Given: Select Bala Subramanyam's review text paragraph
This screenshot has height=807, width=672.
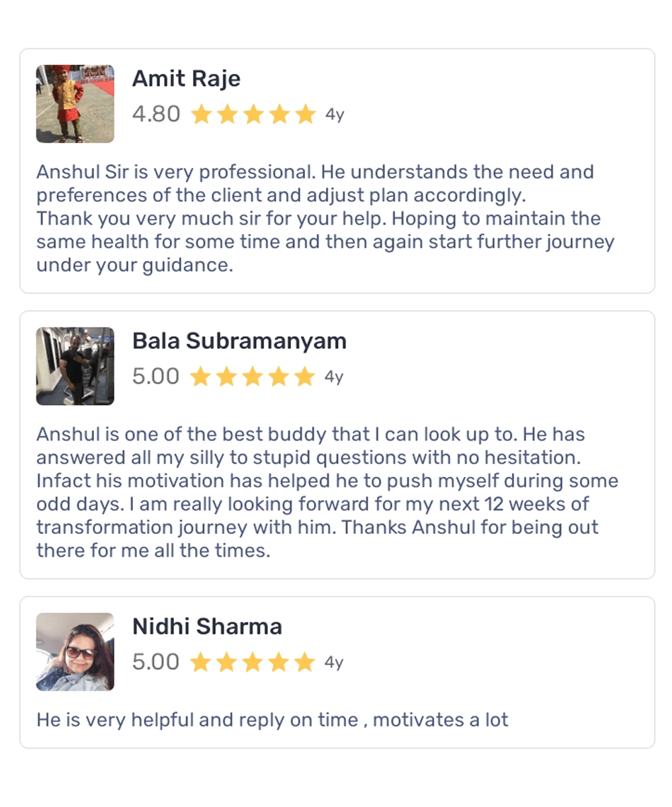Looking at the screenshot, I should pyautogui.click(x=327, y=492).
